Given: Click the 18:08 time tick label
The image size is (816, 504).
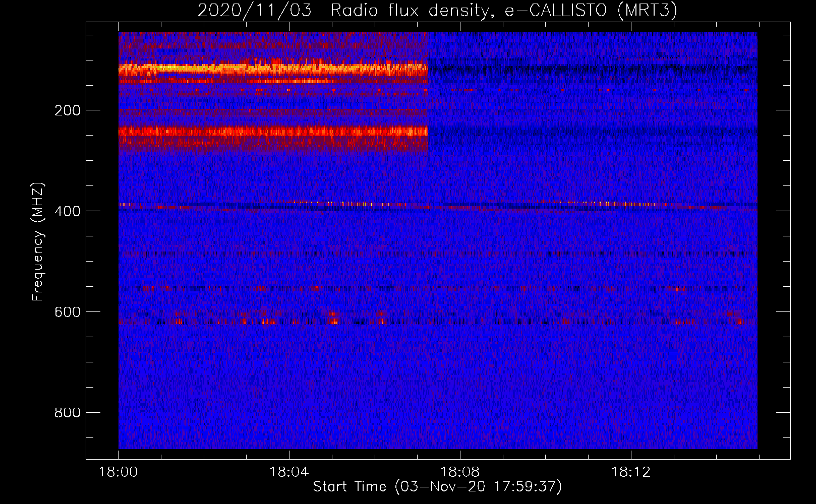Looking at the screenshot, I should point(460,472).
